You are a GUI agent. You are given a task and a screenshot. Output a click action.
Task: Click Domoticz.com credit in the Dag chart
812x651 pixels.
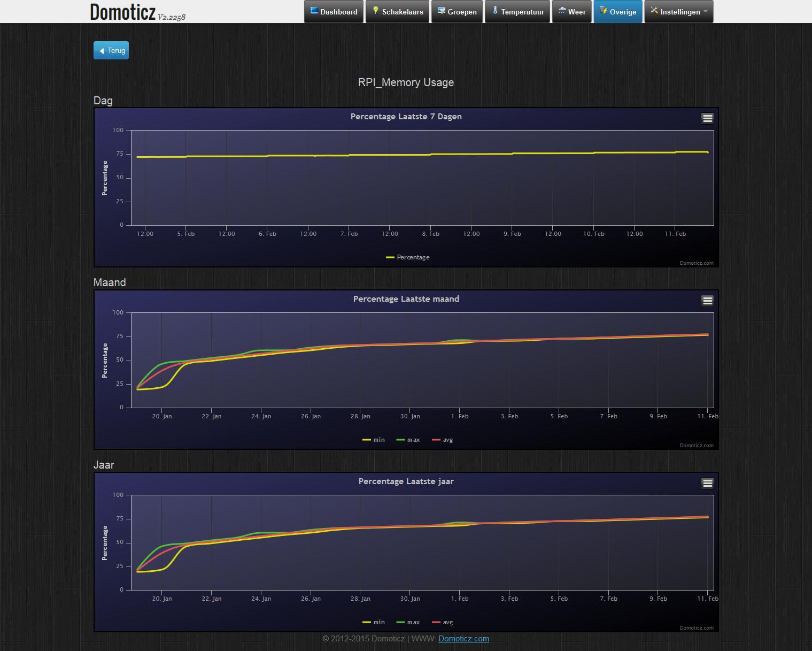coord(697,263)
